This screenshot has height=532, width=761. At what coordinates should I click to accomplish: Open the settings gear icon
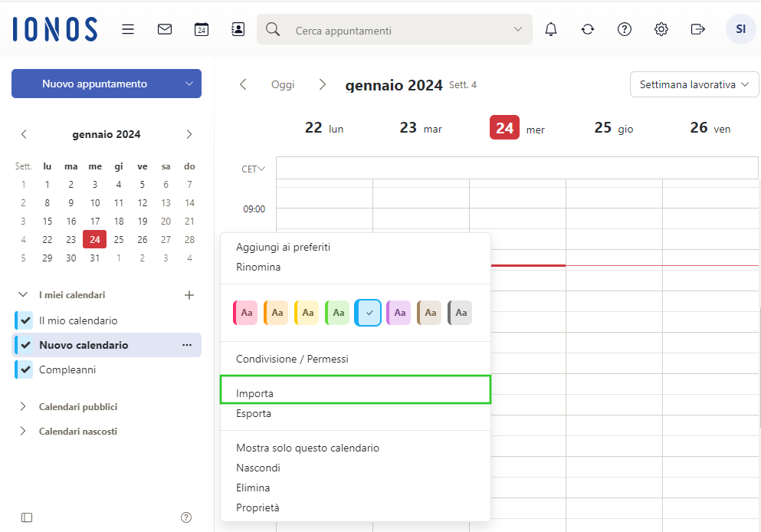(661, 30)
